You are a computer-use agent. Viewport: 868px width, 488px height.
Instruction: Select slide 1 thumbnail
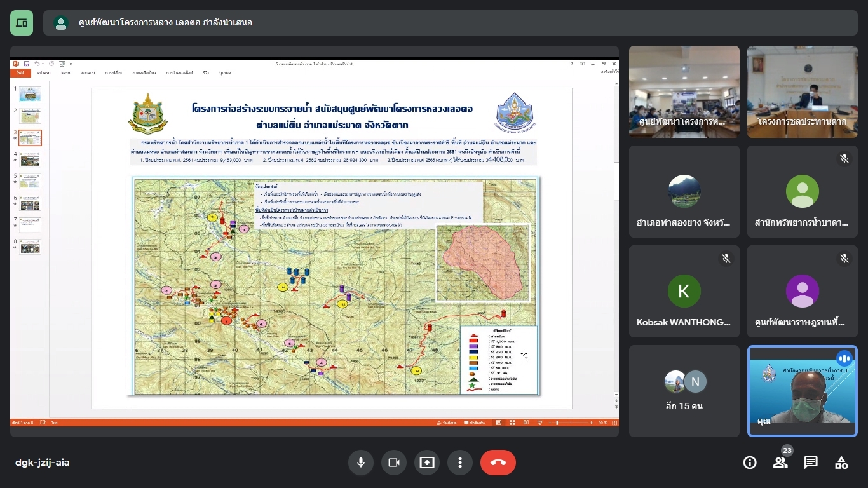[30, 94]
